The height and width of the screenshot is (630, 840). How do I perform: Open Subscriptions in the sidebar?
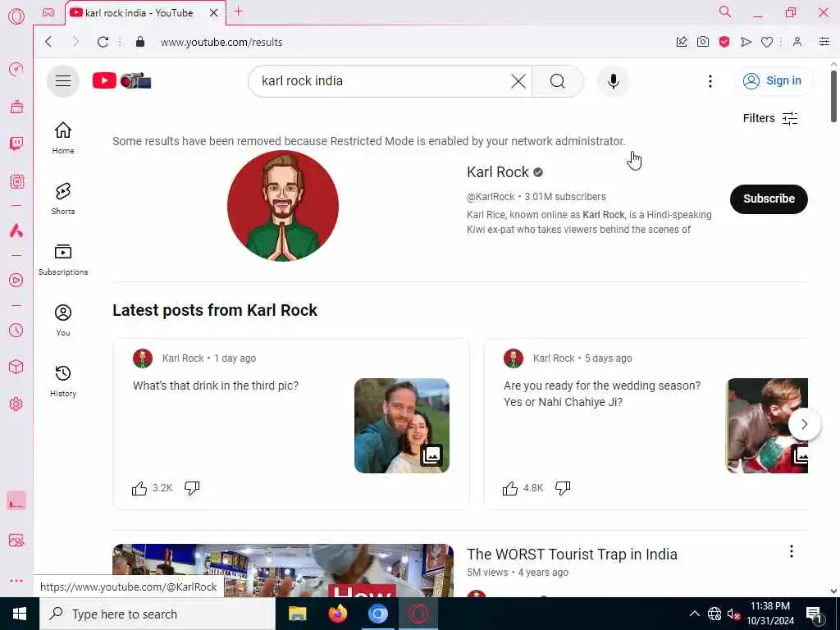pos(63,260)
